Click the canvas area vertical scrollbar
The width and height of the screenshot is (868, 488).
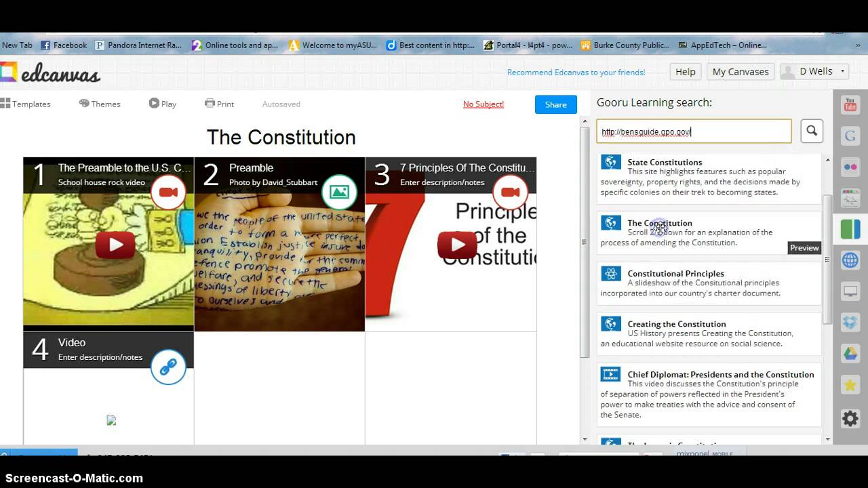pyautogui.click(x=585, y=242)
